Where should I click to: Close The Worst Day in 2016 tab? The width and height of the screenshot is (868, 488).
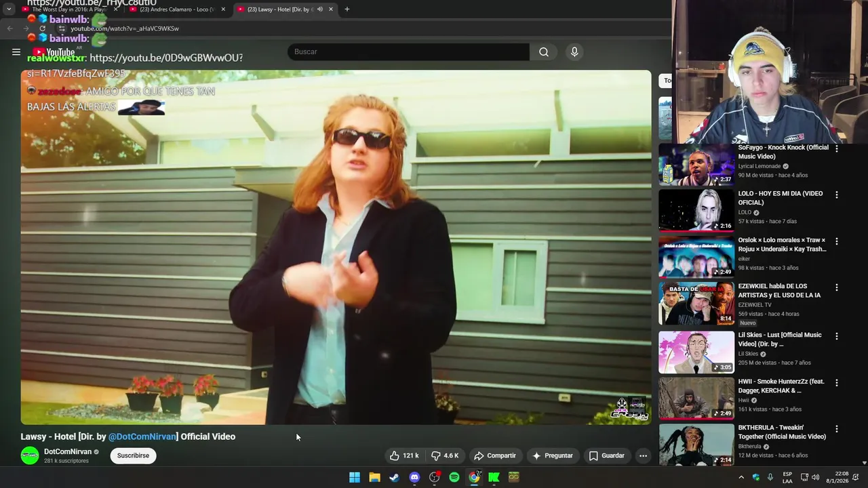(115, 9)
